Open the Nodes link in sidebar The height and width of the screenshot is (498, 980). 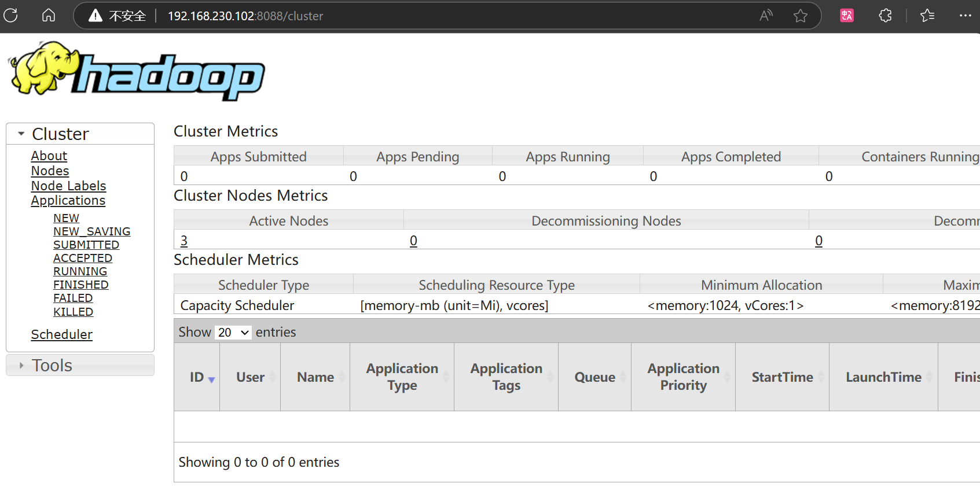[50, 171]
